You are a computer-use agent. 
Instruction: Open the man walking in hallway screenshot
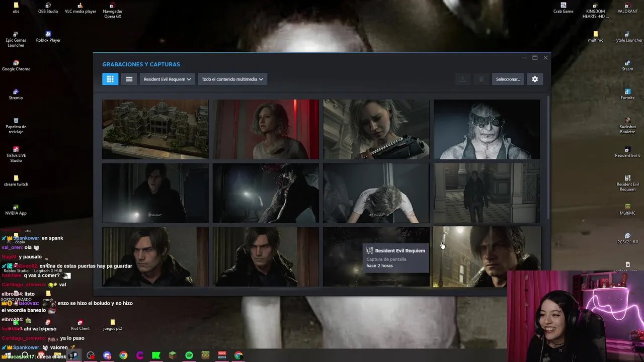point(487,193)
